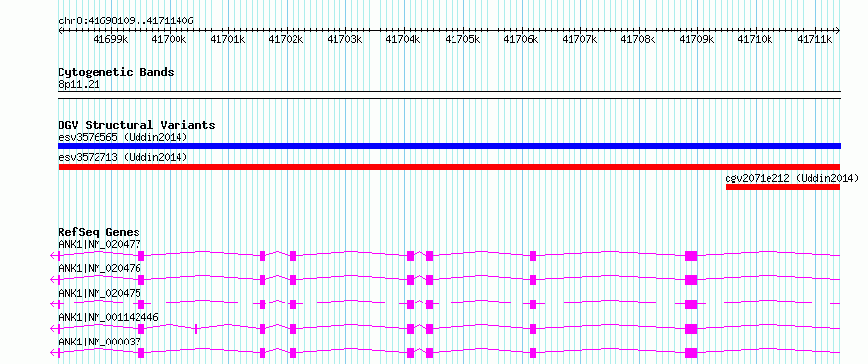The width and height of the screenshot is (868, 364).
Task: Click the RefSeq Genes track title
Action: [x=99, y=232]
